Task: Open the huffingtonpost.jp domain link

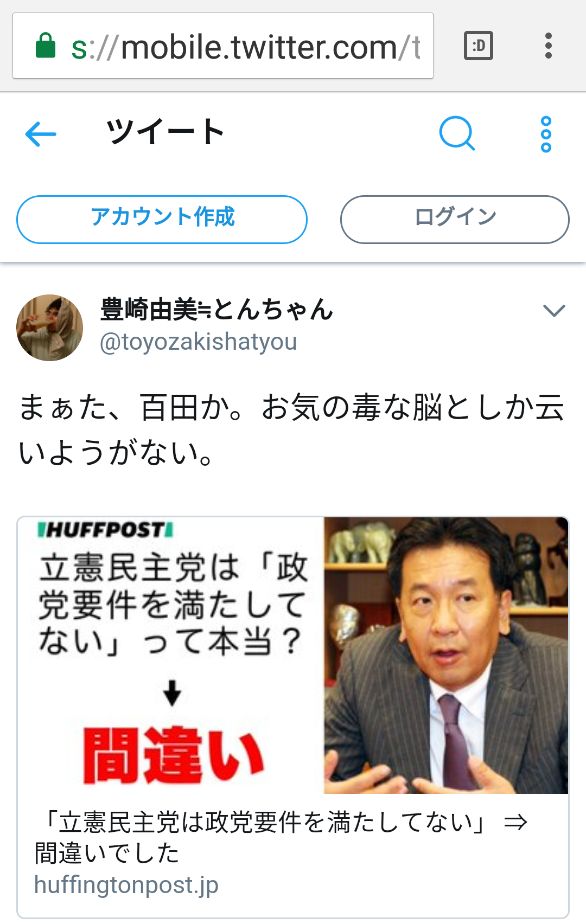Action: [x=126, y=885]
